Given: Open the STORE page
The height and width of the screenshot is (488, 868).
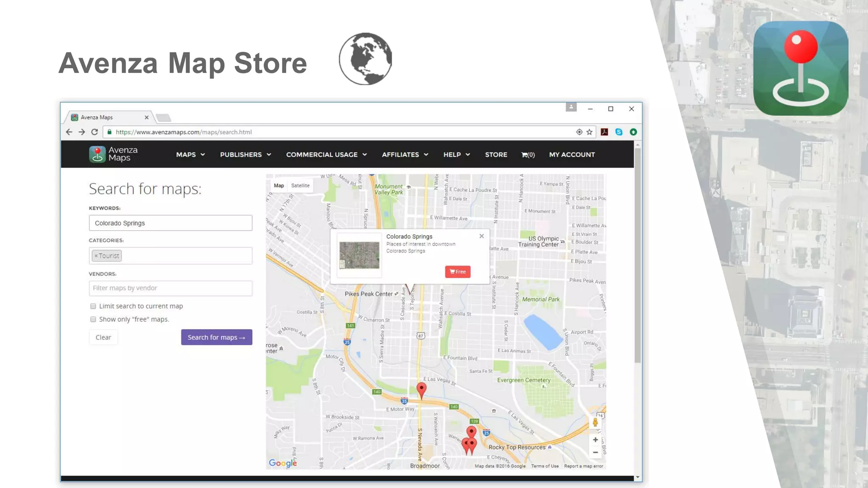Looking at the screenshot, I should tap(496, 155).
